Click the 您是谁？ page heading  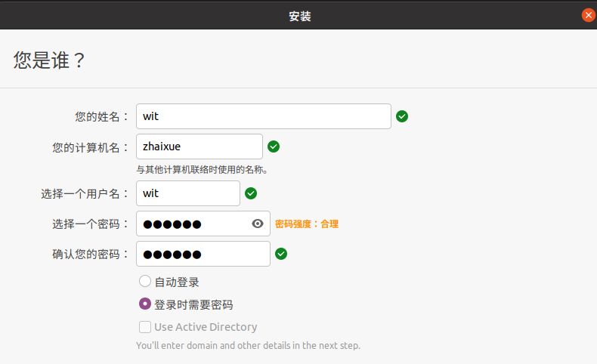(48, 60)
